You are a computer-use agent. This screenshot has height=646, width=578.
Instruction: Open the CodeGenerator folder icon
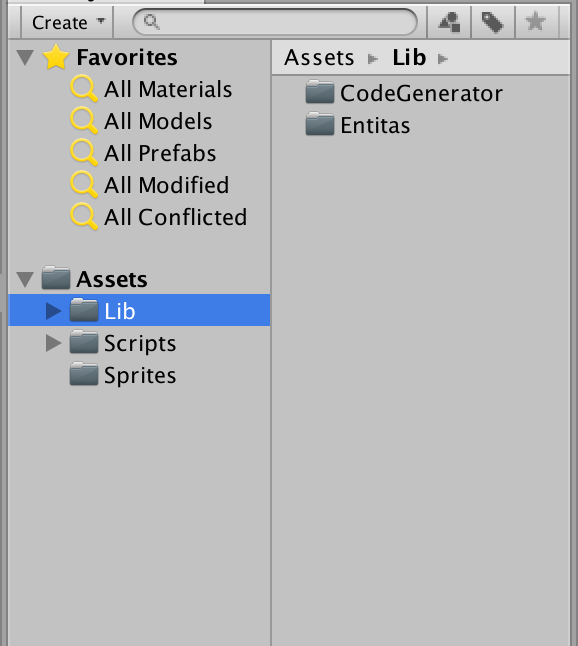tap(320, 92)
